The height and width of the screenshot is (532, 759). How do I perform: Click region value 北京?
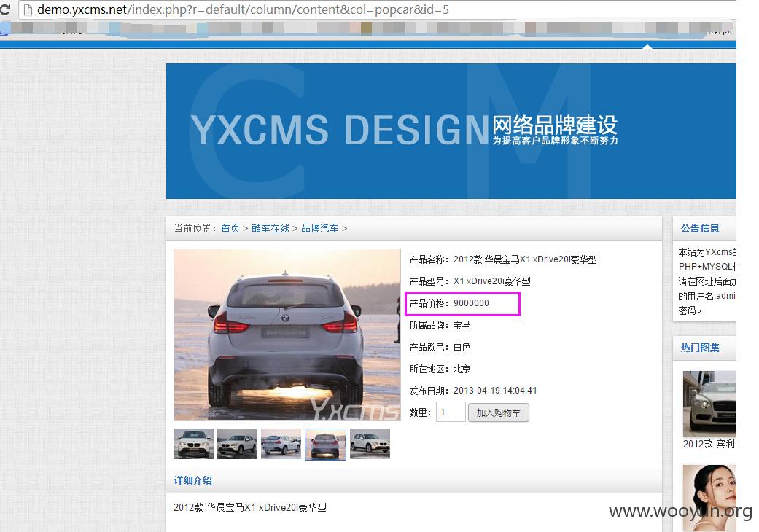coord(462,369)
